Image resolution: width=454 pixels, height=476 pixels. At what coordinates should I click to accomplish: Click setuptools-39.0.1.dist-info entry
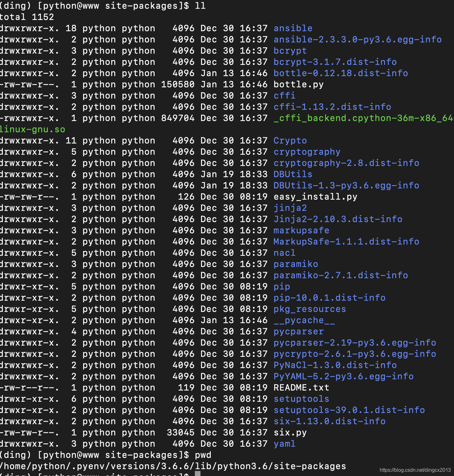tap(349, 410)
